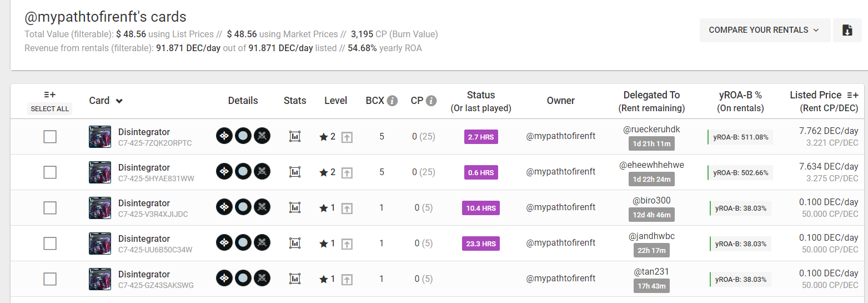This screenshot has width=868, height=303.
Task: Click the BCX info icon
Action: (392, 101)
